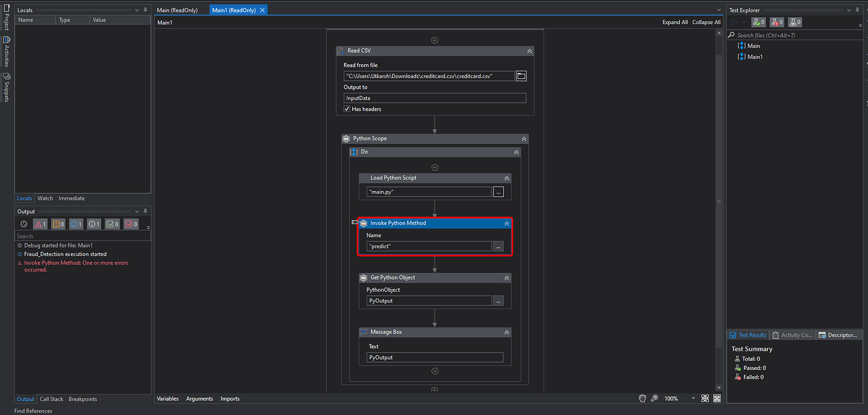Viewport: 868px width, 415px height.
Task: Open the zoom percentage dropdown
Action: [693, 398]
